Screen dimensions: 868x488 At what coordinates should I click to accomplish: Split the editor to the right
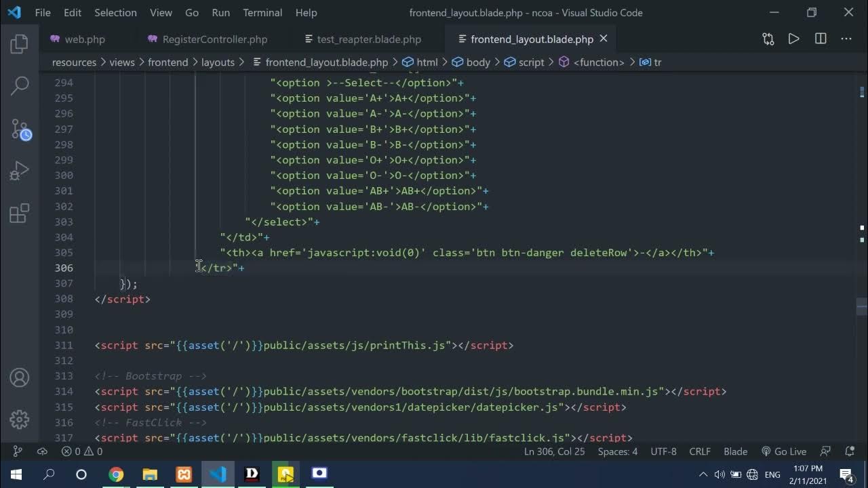(821, 39)
